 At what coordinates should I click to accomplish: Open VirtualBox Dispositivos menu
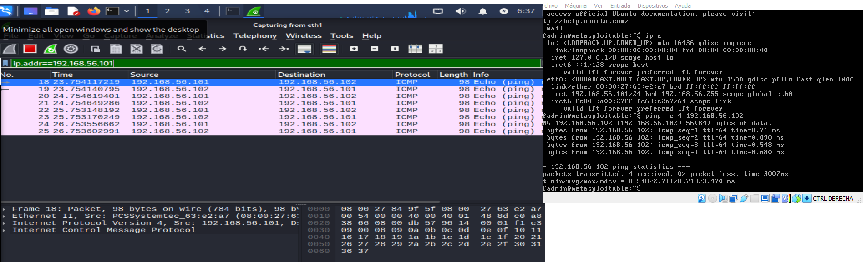pyautogui.click(x=652, y=5)
